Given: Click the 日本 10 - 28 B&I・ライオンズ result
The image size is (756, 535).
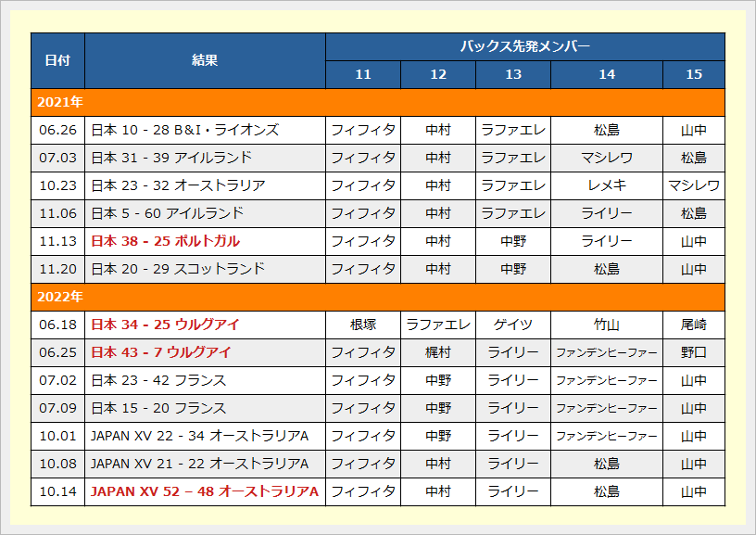Looking at the screenshot, I should click(184, 130).
